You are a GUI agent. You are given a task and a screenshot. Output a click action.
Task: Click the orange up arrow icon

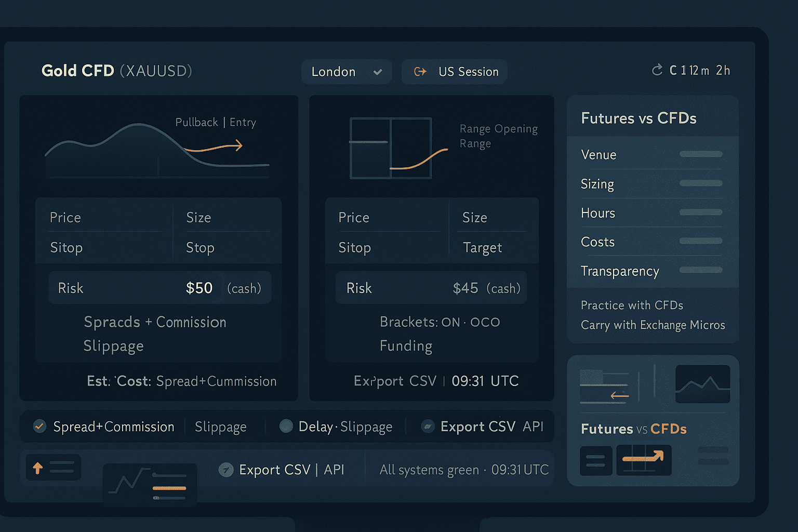[x=38, y=468]
